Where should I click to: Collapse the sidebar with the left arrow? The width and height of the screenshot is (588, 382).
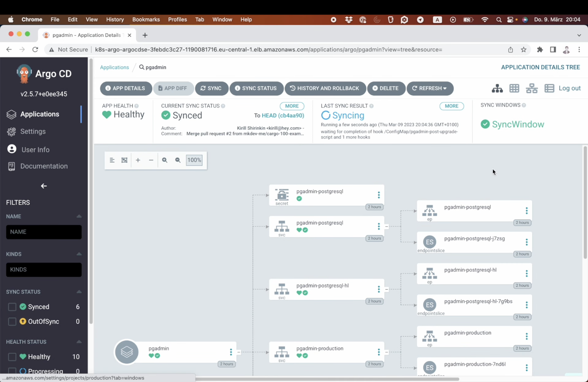[44, 186]
